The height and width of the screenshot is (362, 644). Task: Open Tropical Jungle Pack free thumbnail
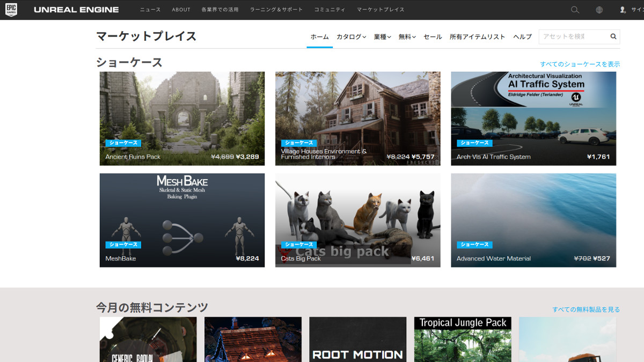[x=463, y=339]
